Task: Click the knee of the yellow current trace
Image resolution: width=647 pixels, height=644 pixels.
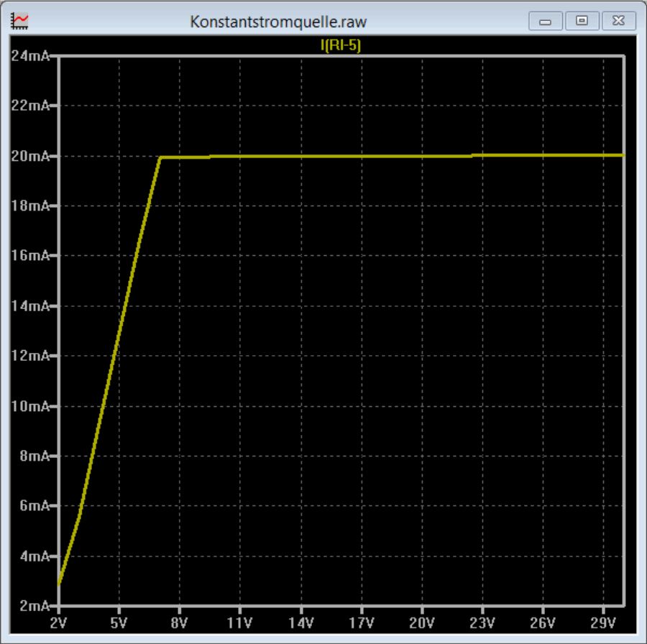Action: (x=160, y=157)
